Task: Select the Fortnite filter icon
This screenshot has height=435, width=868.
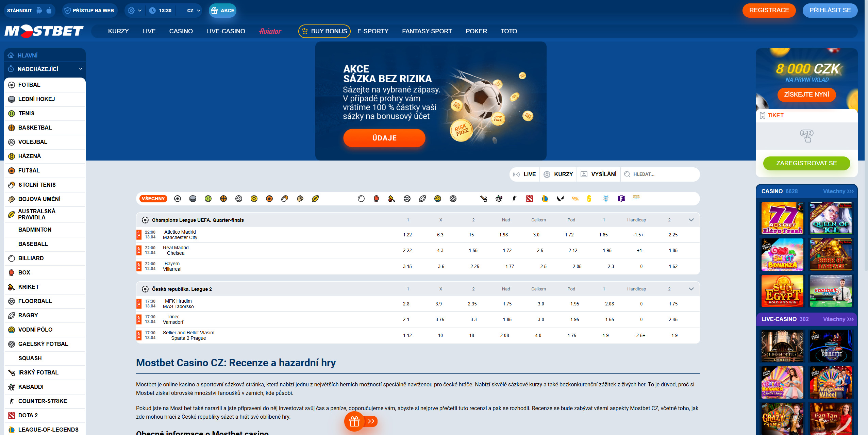Action: coord(621,199)
